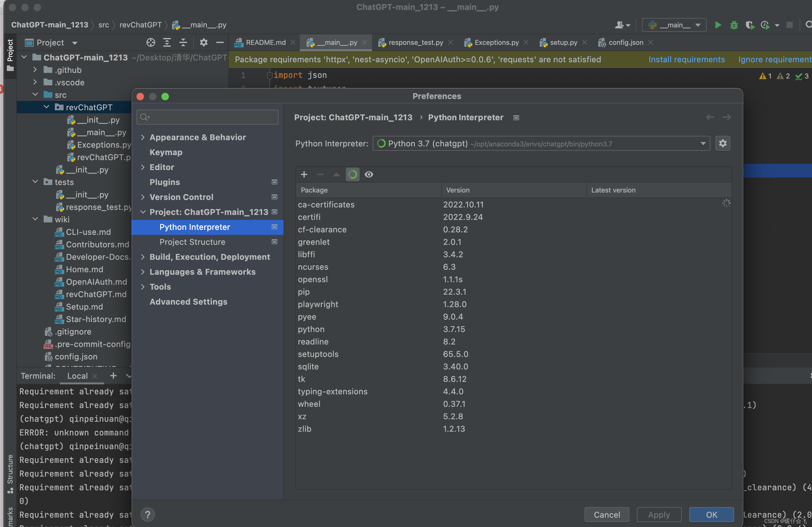Toggle Conda package manager icon
812x527 pixels.
tap(352, 175)
